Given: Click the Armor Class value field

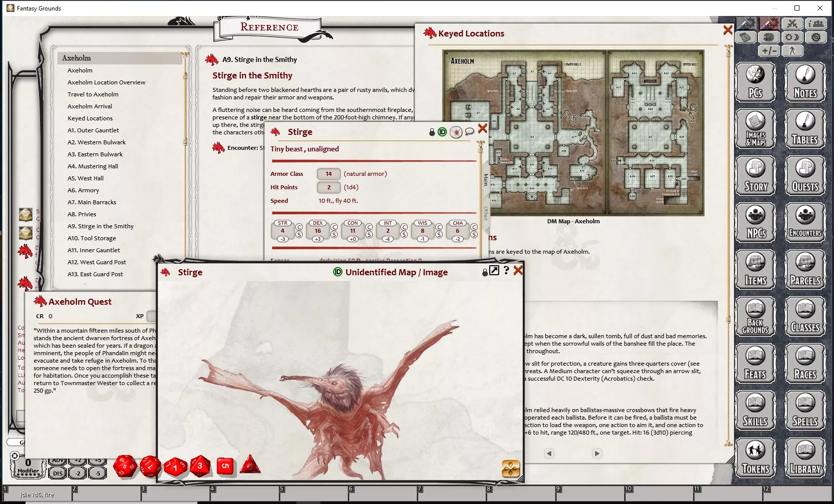Looking at the screenshot, I should coord(329,174).
